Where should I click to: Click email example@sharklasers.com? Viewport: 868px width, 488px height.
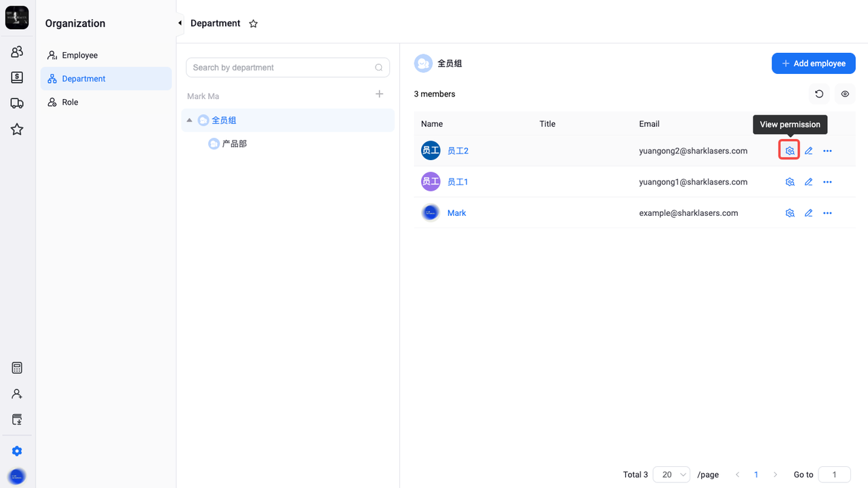(x=688, y=213)
